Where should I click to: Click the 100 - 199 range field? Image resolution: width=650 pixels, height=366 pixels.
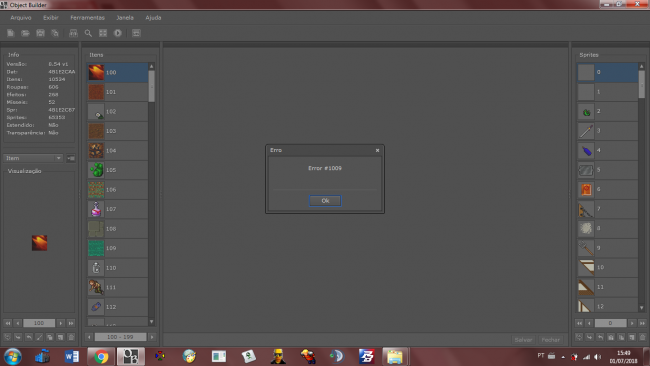click(x=121, y=337)
